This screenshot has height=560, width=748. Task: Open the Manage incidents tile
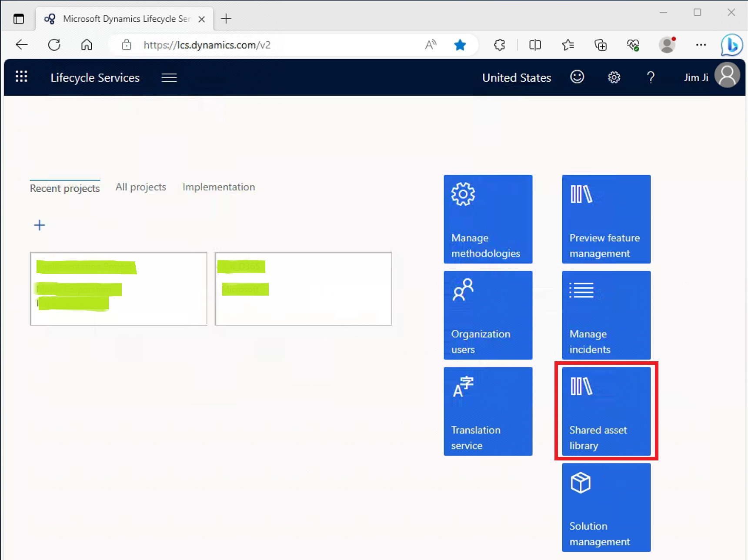click(x=606, y=315)
